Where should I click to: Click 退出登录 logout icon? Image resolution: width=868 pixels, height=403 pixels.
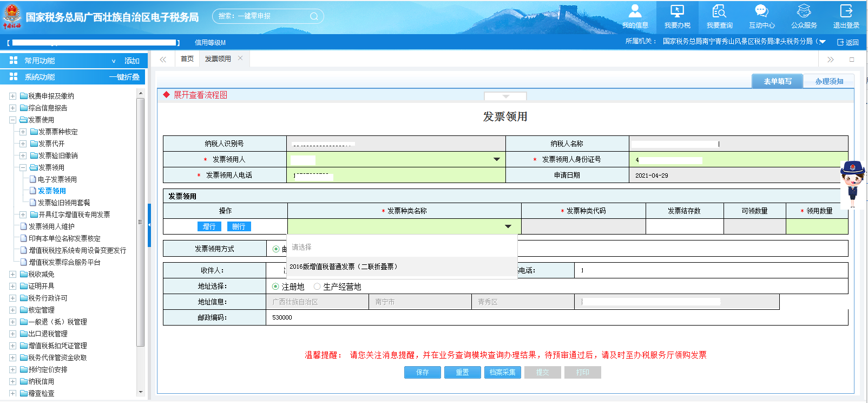pyautogui.click(x=846, y=12)
